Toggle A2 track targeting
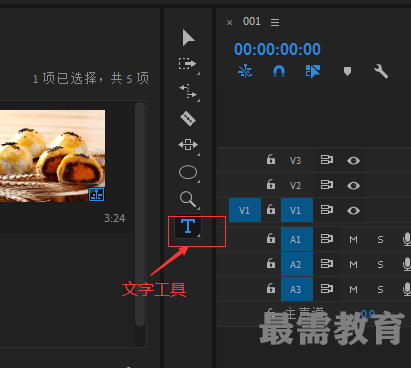Screen dimensions: 411x368 [297, 264]
